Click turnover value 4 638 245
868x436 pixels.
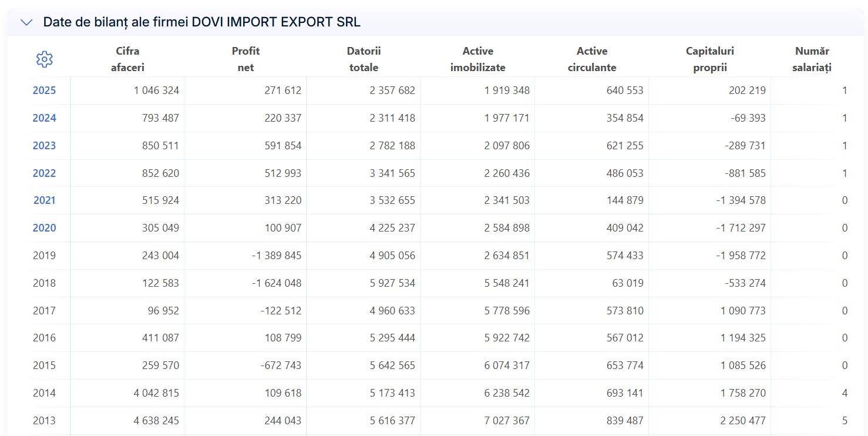[x=156, y=421]
